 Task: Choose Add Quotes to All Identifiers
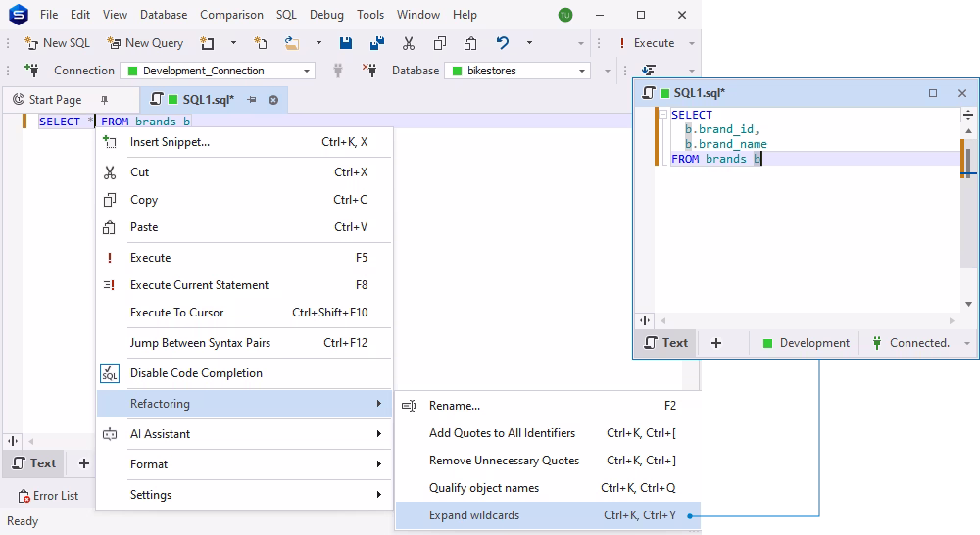pyautogui.click(x=548, y=433)
